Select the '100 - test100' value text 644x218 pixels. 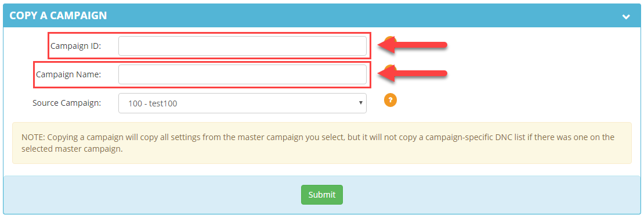point(153,103)
